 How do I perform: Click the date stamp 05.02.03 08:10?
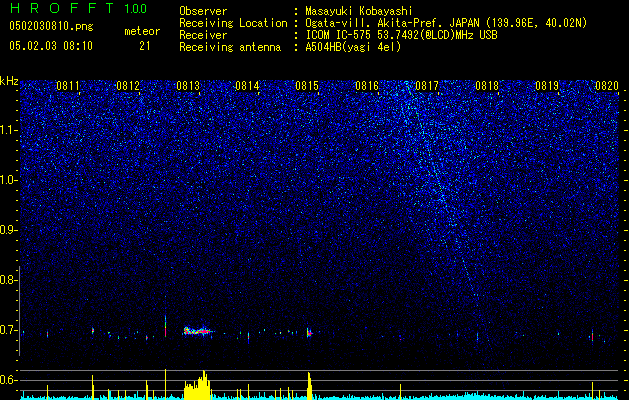[51, 46]
